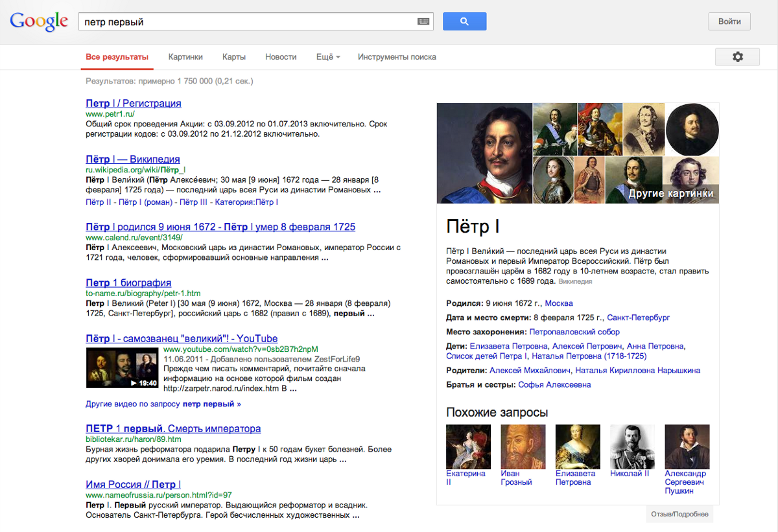778x532 pixels.
Task: Select the Николай II related search image
Action: click(632, 446)
